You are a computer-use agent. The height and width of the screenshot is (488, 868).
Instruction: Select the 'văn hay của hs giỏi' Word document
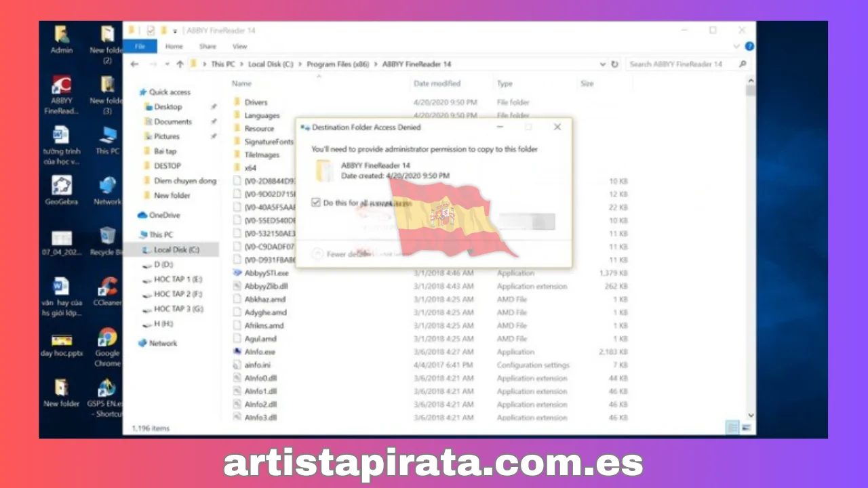62,297
